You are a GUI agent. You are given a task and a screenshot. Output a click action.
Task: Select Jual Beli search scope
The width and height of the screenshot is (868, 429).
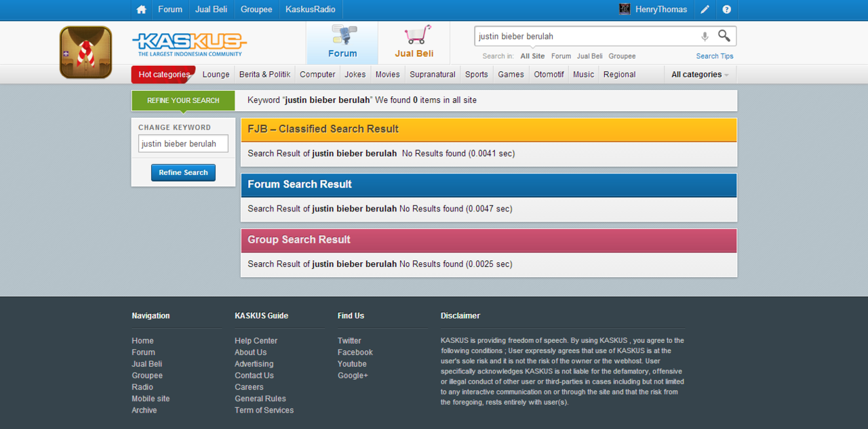590,56
